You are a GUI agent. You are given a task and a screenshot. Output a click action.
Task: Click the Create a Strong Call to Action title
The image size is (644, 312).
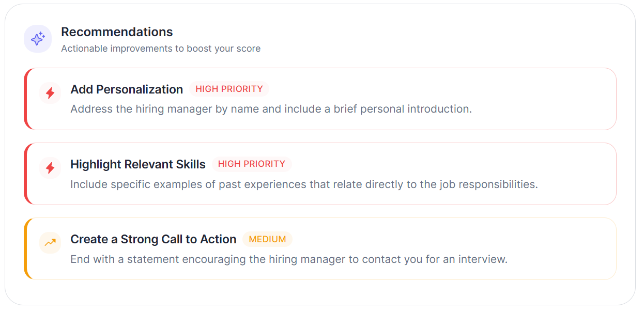(x=153, y=239)
